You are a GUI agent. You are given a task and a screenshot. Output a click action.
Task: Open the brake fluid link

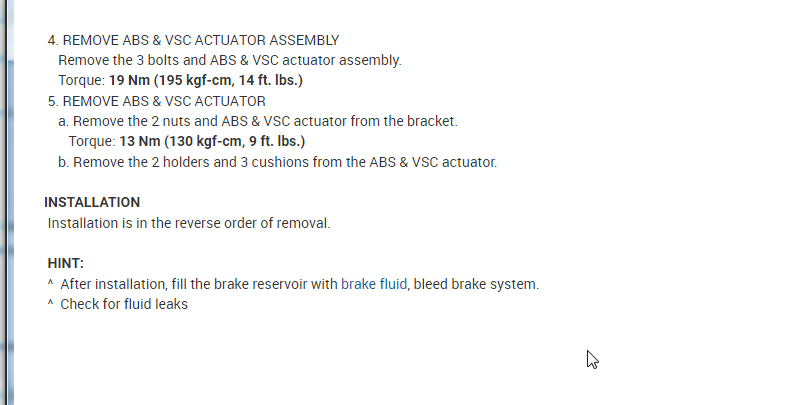pos(374,284)
